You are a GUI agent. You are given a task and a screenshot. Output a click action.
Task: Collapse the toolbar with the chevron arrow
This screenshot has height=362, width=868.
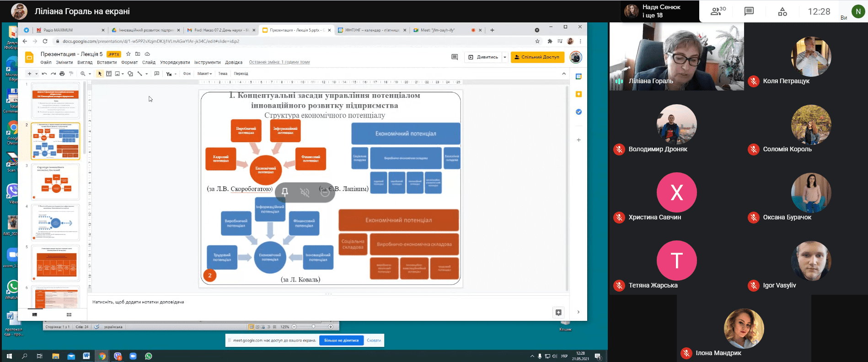point(564,74)
